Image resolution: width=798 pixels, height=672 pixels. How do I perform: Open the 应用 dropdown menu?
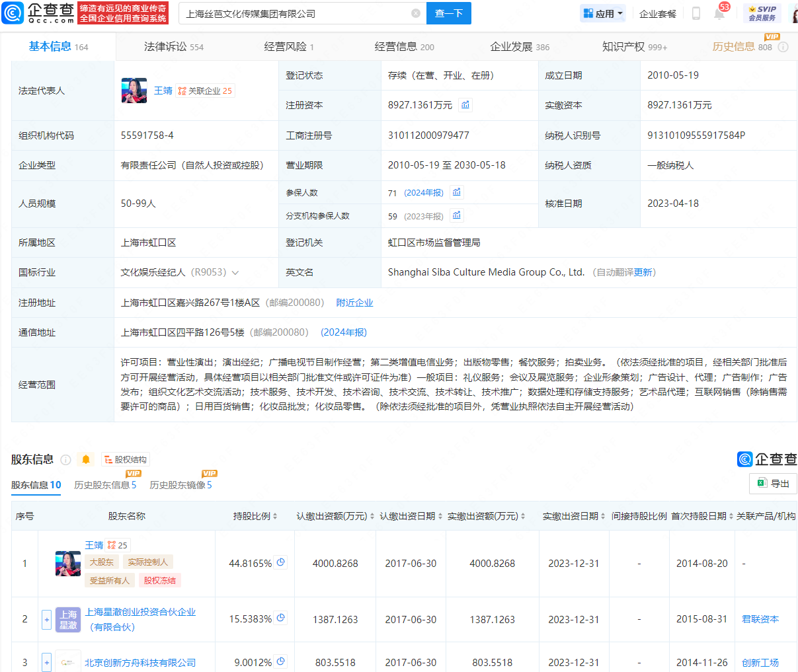coord(603,13)
